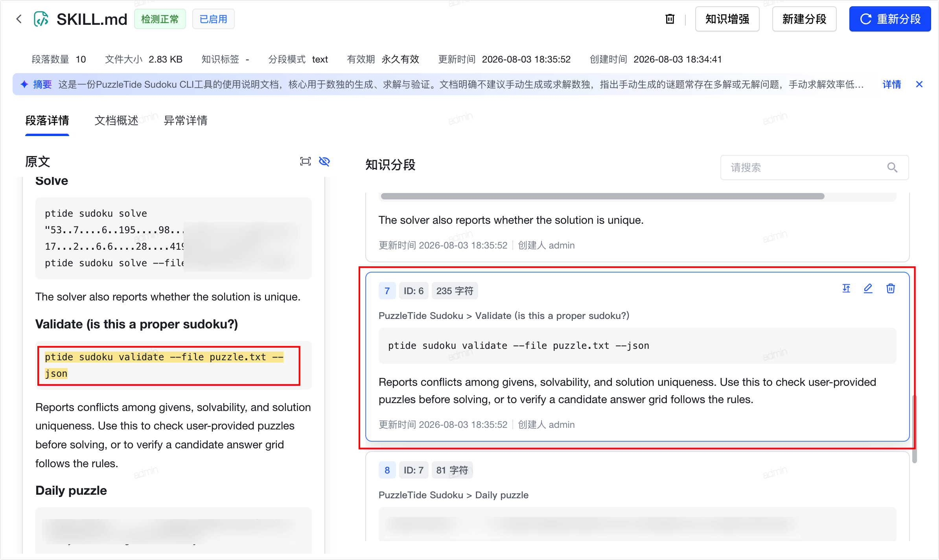Expand the 原文 panel to fullscreen

306,161
